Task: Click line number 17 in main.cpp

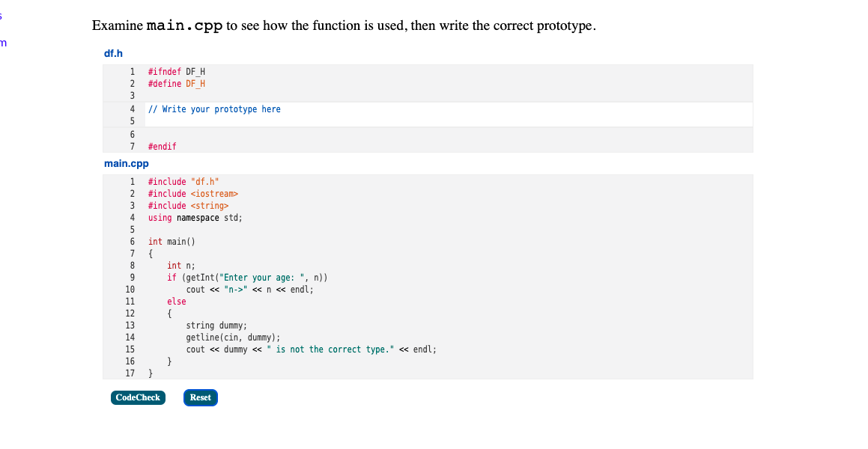Action: pos(130,374)
